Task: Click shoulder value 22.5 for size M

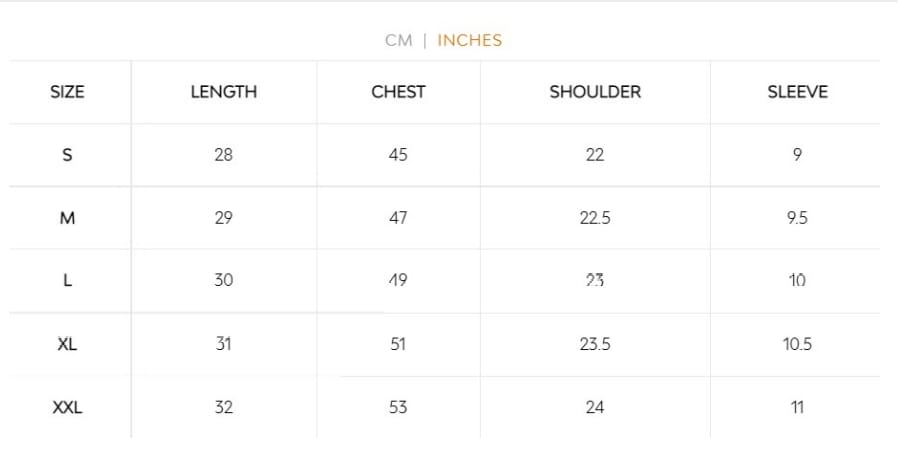Action: click(x=595, y=218)
